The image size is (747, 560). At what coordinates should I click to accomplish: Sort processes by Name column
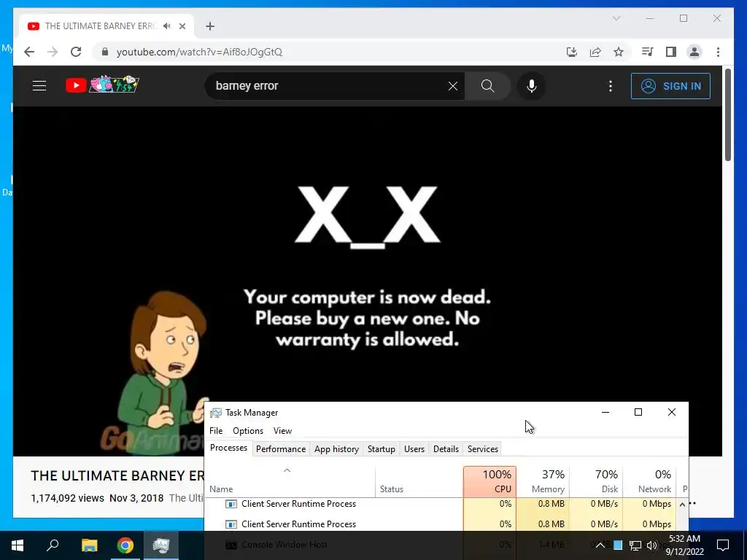290,482
